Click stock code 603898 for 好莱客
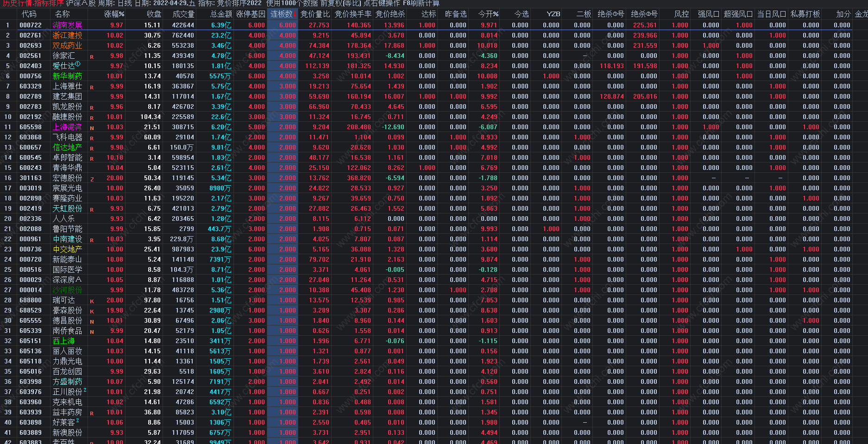Viewport: 868px width, 444px height. [x=31, y=422]
